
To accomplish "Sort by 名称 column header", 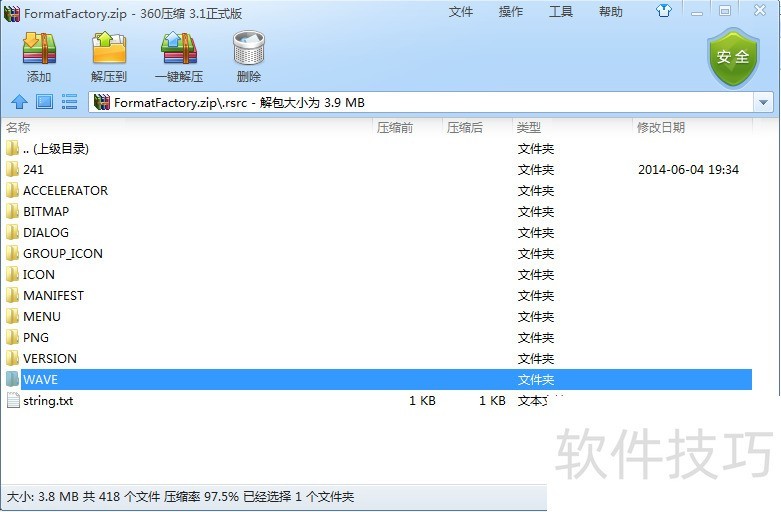I will pyautogui.click(x=18, y=128).
